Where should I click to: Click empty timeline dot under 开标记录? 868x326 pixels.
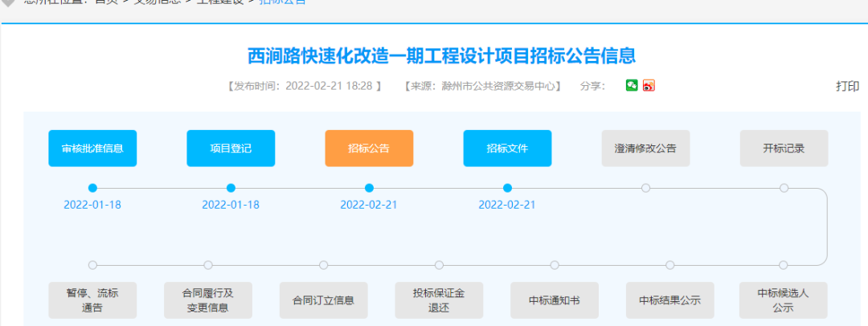pyautogui.click(x=784, y=188)
